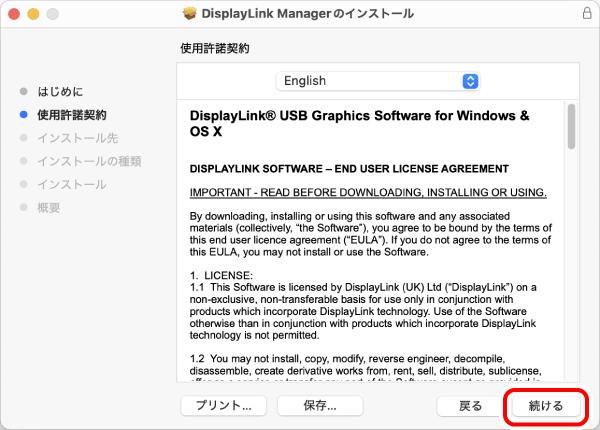Click the red close window button
This screenshot has width=600, height=430.
(14, 14)
